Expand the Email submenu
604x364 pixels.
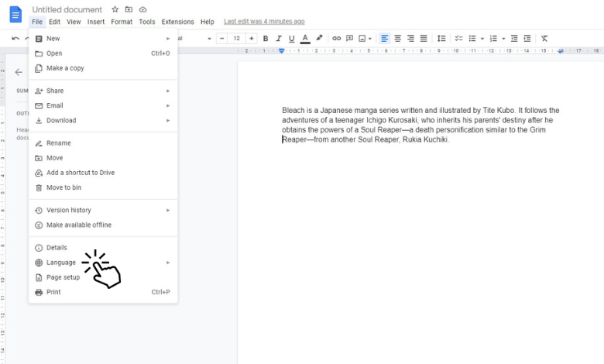(x=103, y=105)
